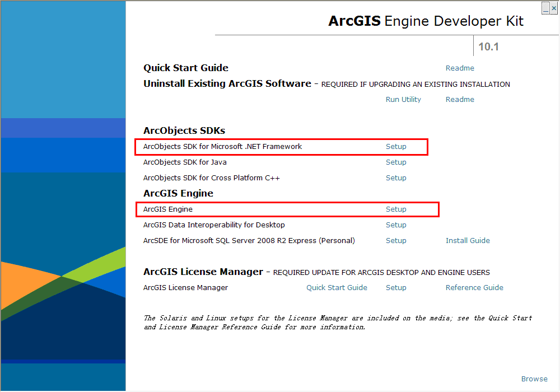Click the 'ArcSDE for Microsoft SQL Server 2008 R2 Express' text
Image resolution: width=560 pixels, height=392 pixels.
coord(230,241)
